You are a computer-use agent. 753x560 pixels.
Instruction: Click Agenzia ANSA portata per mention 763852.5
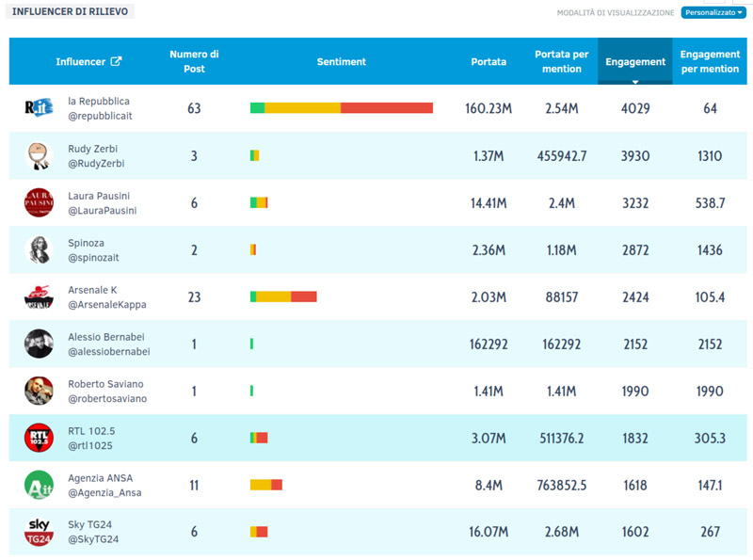[x=561, y=486]
